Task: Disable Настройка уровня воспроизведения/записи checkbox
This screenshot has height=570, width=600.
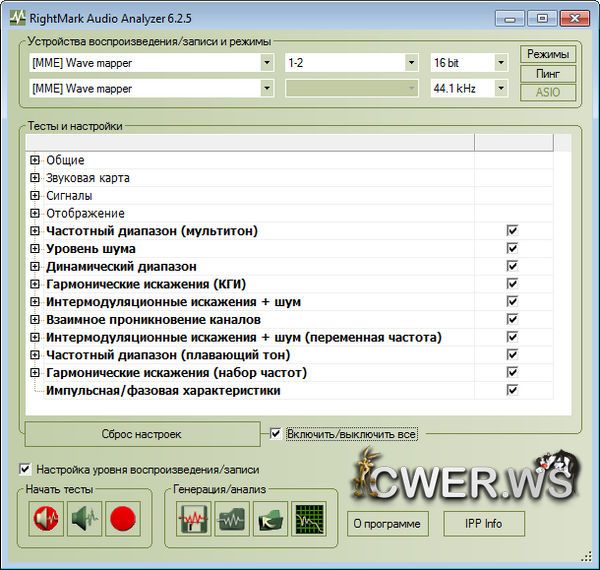Action: 25,469
